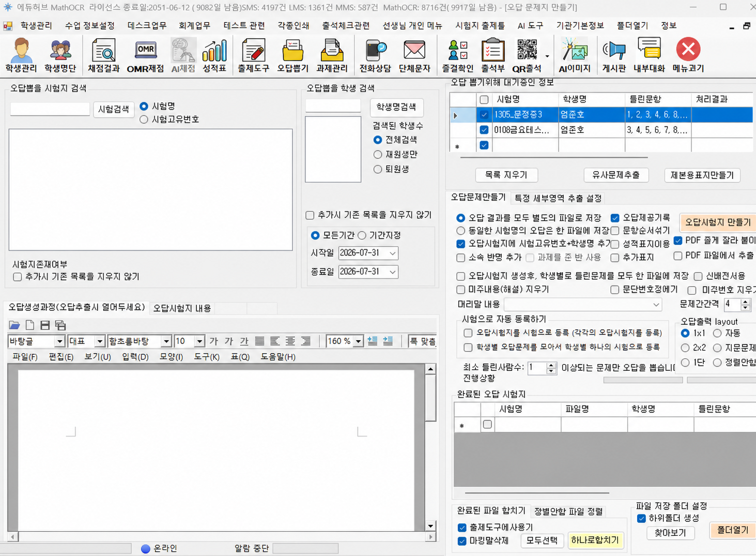Toggle the 마킹말삭제 checkbox
Image resolution: width=756 pixels, height=556 pixels.
click(462, 541)
